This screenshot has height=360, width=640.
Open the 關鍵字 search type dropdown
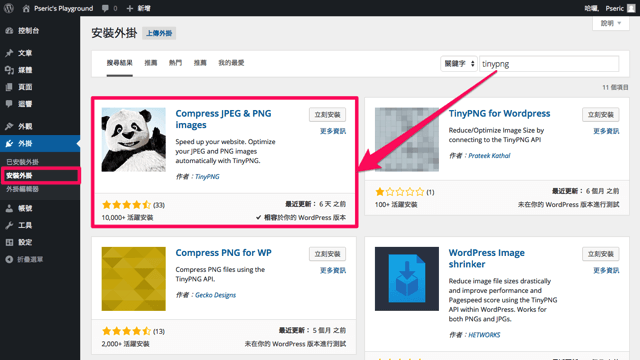tap(459, 64)
